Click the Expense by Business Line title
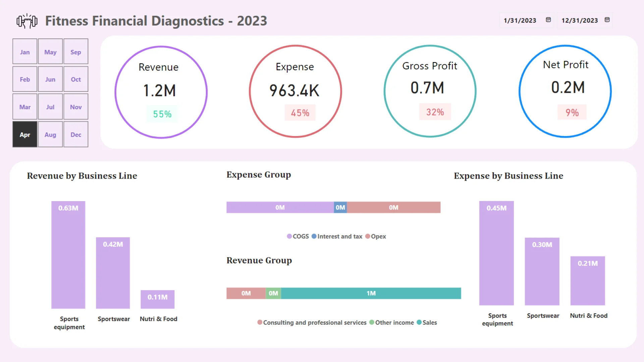The width and height of the screenshot is (644, 362). [508, 176]
